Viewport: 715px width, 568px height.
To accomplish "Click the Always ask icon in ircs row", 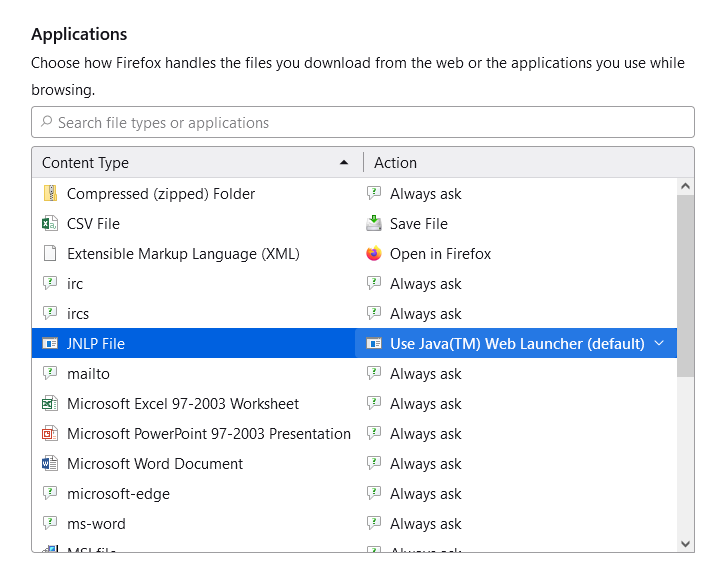I will click(x=374, y=313).
